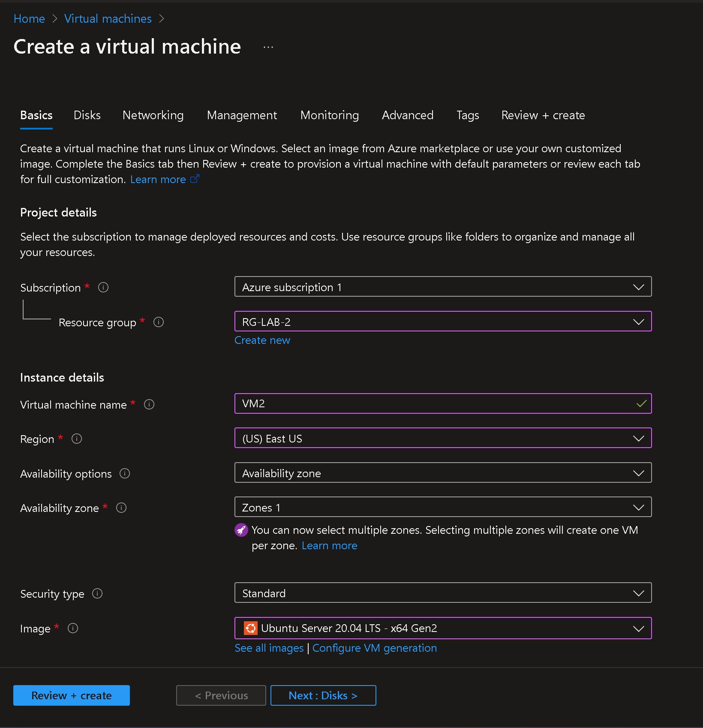
Task: Open the Subscription dropdown
Action: 443,287
